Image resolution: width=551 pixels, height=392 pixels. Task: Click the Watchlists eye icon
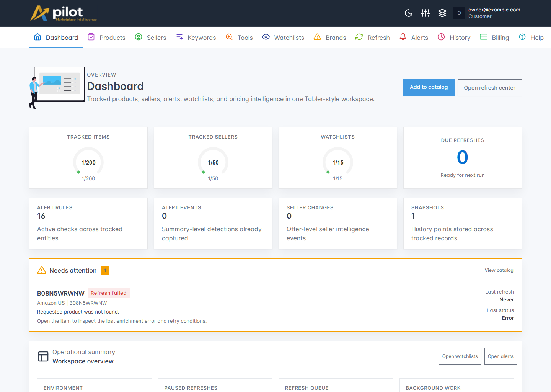pos(266,37)
